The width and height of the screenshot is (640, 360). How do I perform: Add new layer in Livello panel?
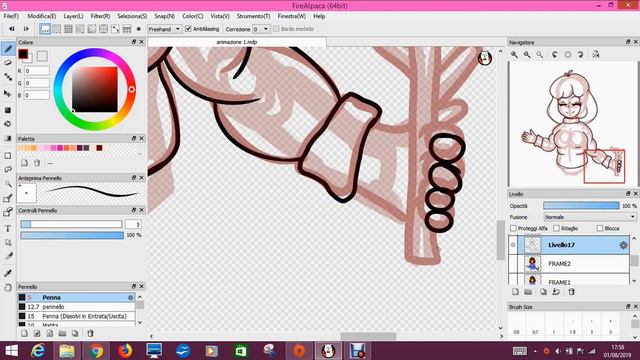pos(515,292)
